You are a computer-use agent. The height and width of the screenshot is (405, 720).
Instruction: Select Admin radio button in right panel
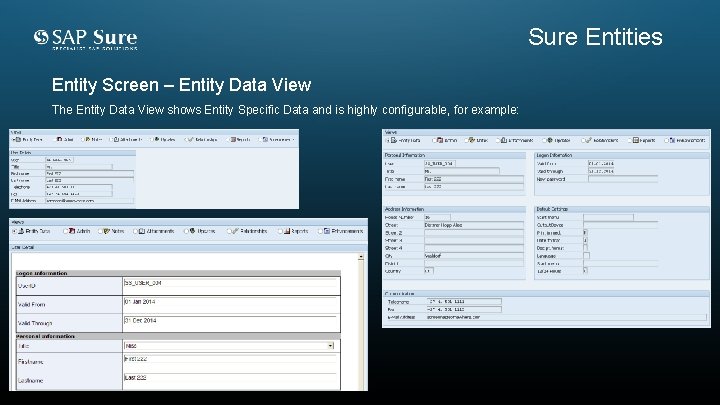(434, 140)
